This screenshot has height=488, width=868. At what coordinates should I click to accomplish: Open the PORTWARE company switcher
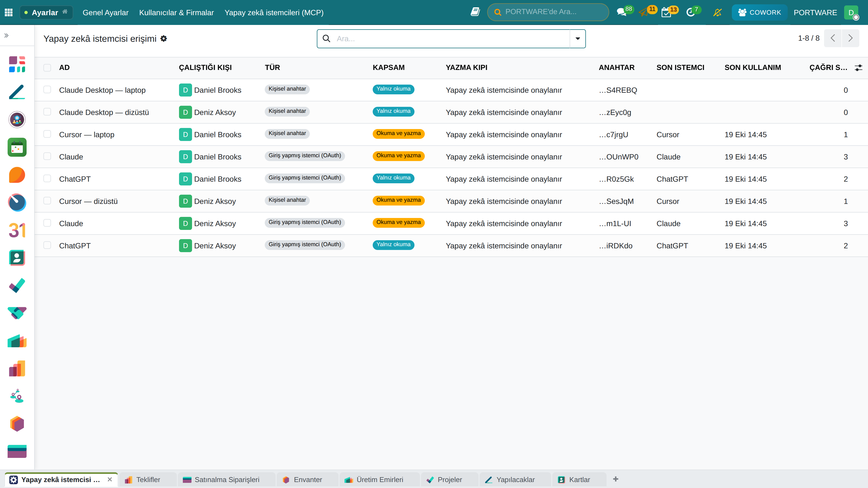click(815, 12)
